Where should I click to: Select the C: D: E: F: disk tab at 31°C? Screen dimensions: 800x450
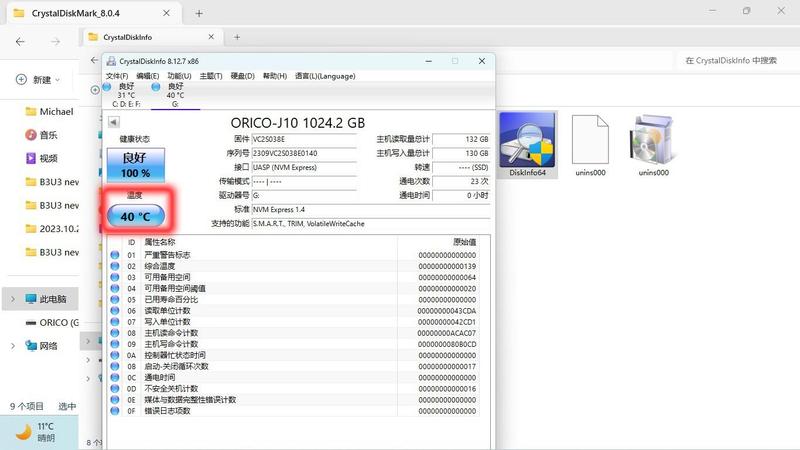click(x=126, y=95)
